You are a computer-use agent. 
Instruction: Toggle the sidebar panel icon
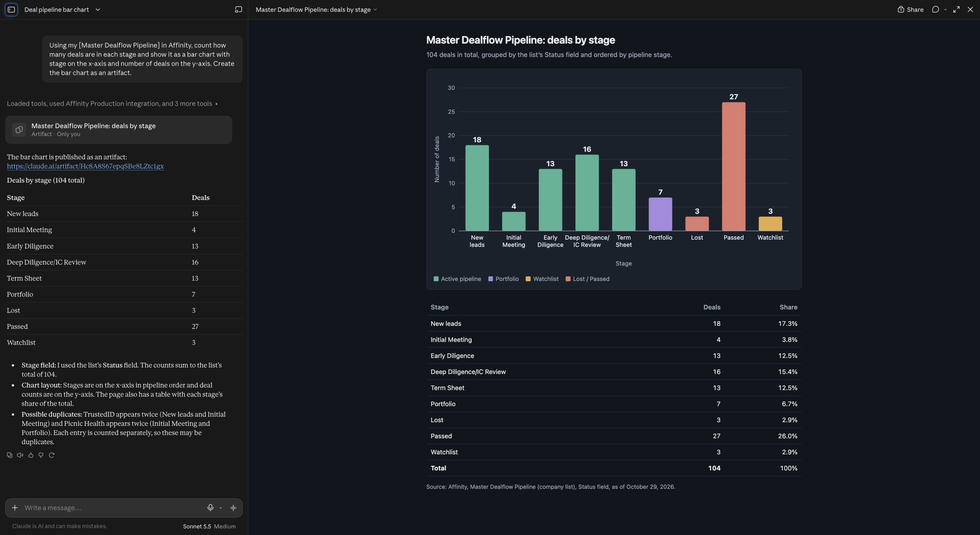pos(11,10)
